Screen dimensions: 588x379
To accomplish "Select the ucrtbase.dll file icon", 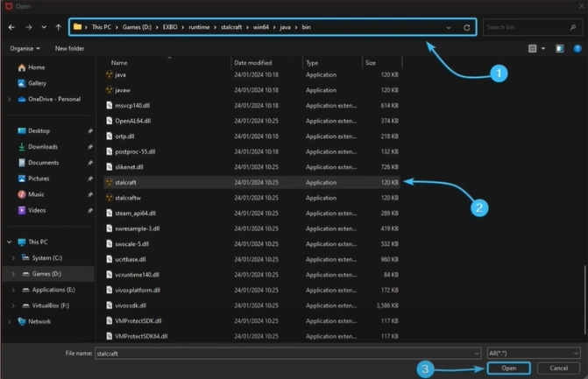I will pyautogui.click(x=110, y=259).
